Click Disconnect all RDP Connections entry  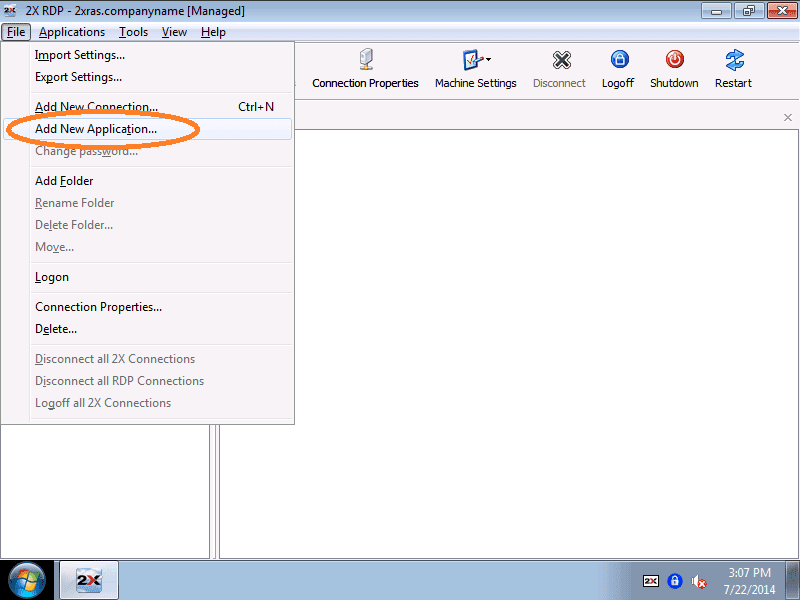click(148, 381)
